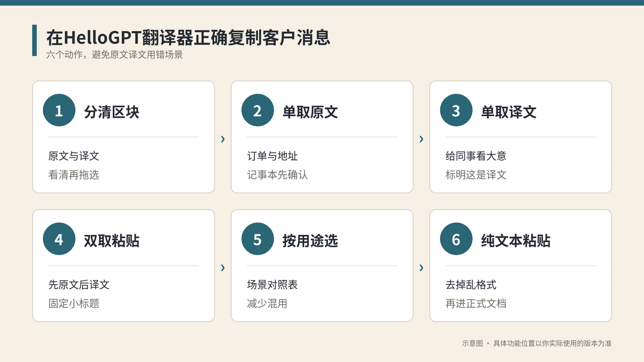Image resolution: width=644 pixels, height=362 pixels.
Task: Click the title 在HelloGPT翻译器正确复制客户消息
Action: click(x=187, y=38)
